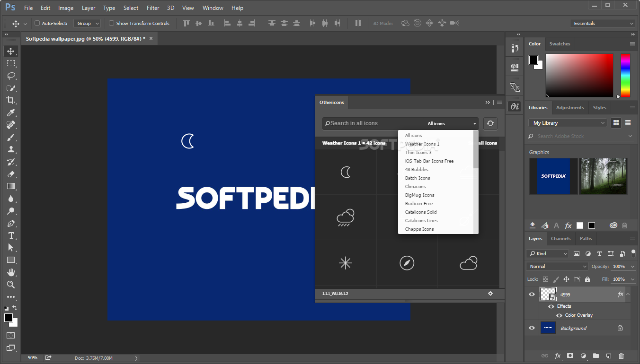The image size is (640, 364).
Task: Toggle lock all on layer
Action: [x=587, y=279]
